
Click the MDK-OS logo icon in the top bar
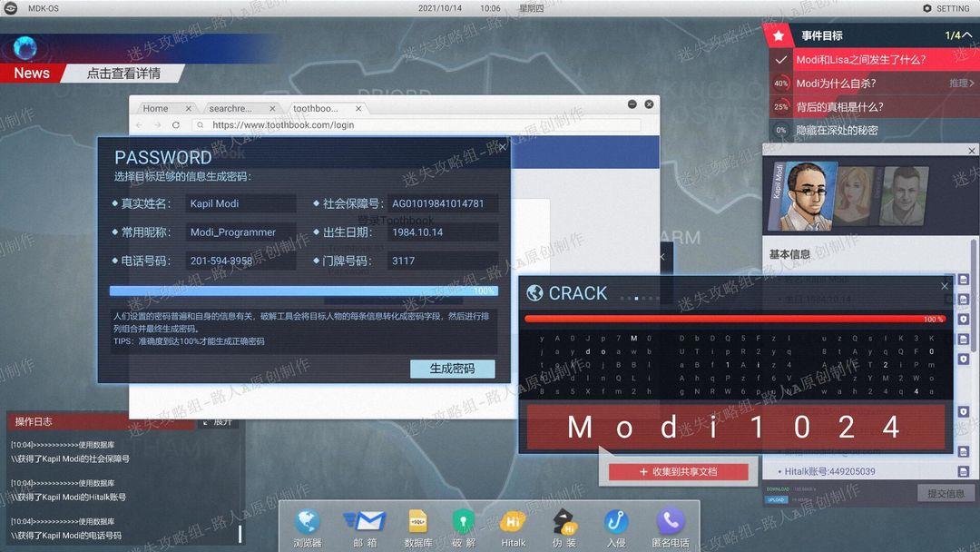pos(11,8)
